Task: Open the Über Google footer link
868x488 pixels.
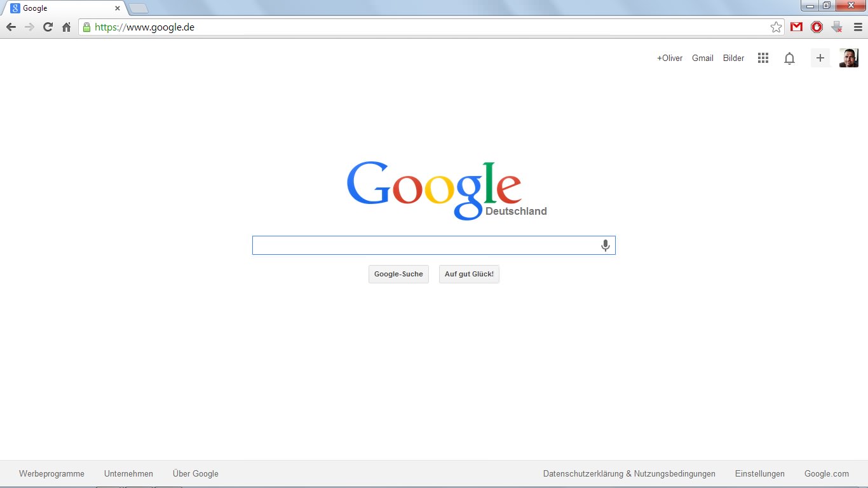Action: coord(196,473)
